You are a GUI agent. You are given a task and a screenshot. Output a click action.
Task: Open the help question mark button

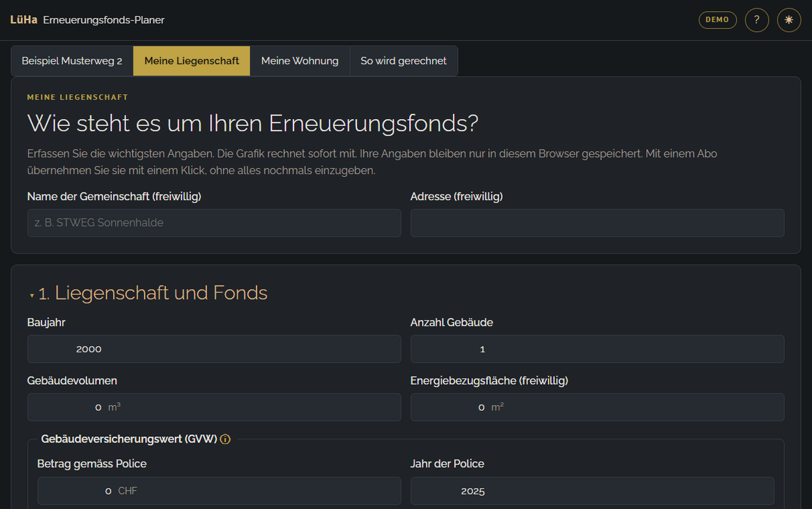point(757,20)
